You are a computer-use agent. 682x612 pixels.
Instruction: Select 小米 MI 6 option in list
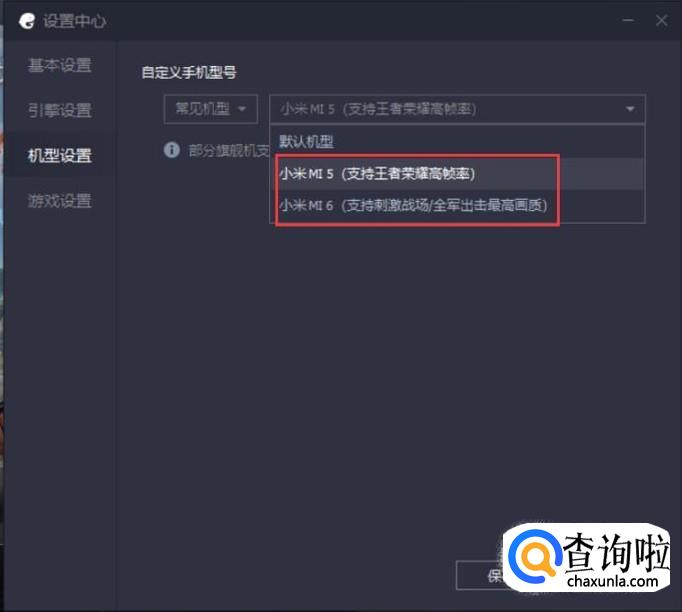[x=457, y=205]
